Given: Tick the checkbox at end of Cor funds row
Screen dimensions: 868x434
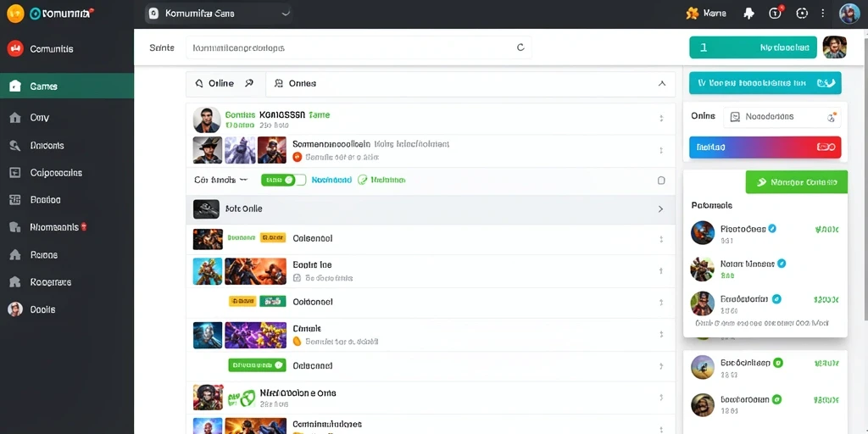Looking at the screenshot, I should click(x=661, y=181).
